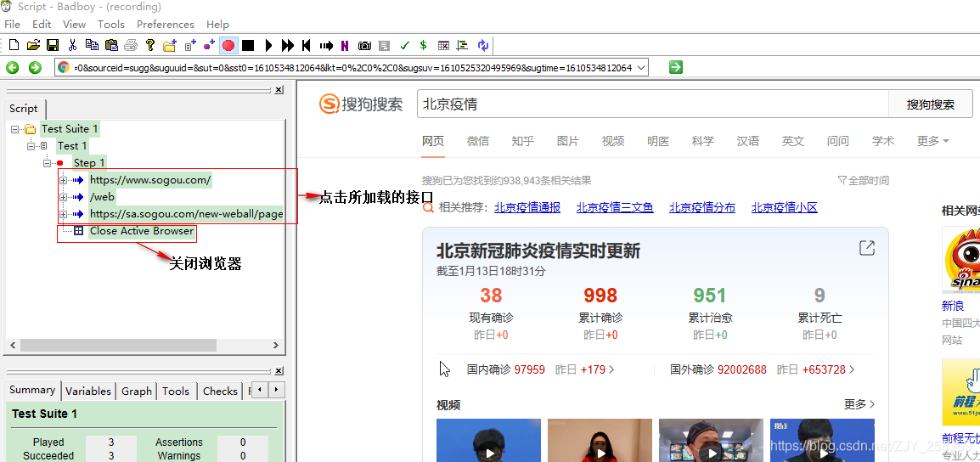
Task: Open the Preferences menu
Action: pos(166,25)
